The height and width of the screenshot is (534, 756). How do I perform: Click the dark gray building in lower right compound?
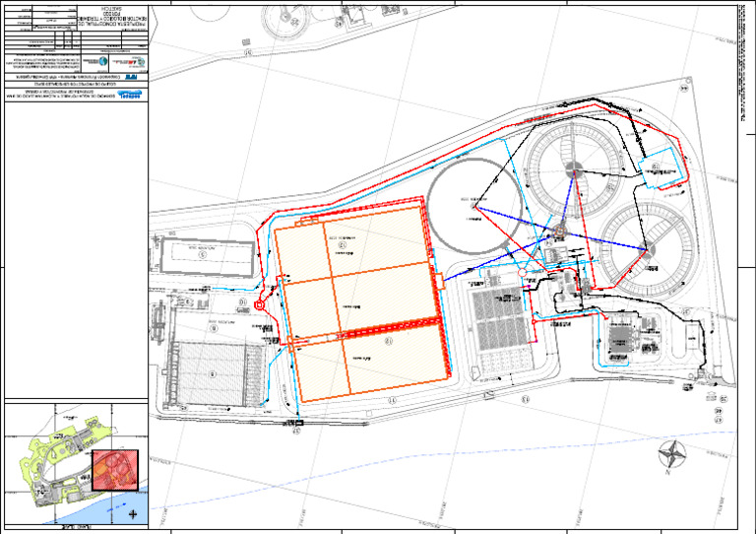pos(619,340)
